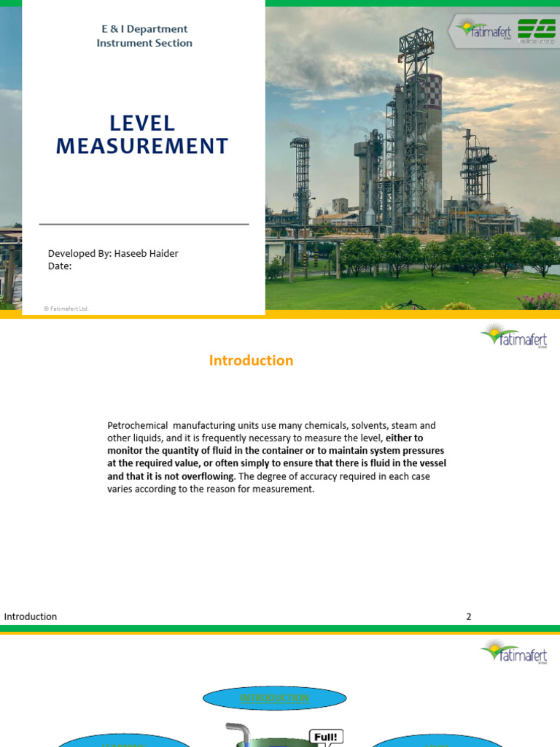The height and width of the screenshot is (747, 560).
Task: Click the slide page number "2"
Action: point(469,616)
